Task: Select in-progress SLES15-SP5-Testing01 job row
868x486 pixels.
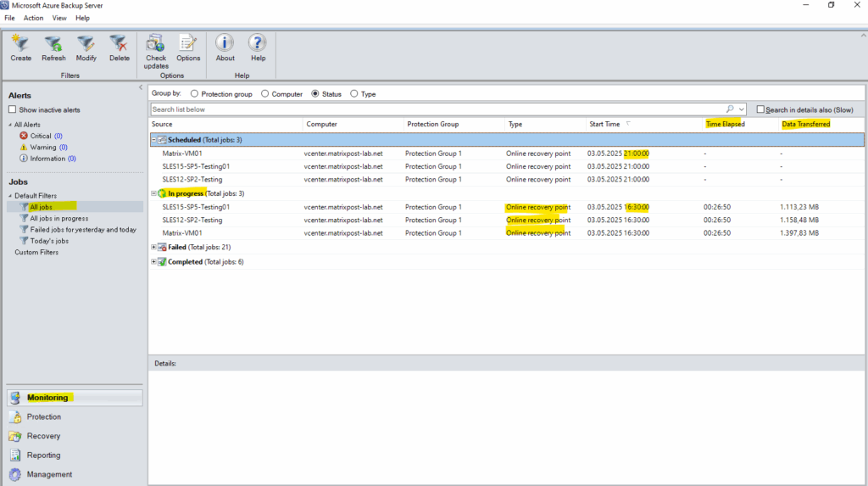Action: tap(506, 207)
